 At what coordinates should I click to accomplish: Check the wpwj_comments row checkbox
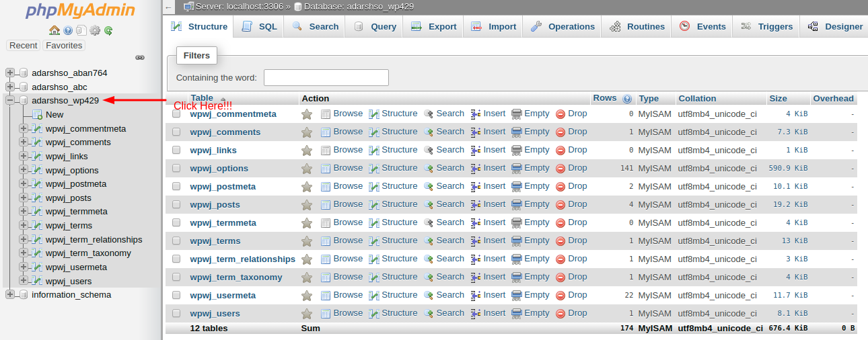[x=176, y=132]
